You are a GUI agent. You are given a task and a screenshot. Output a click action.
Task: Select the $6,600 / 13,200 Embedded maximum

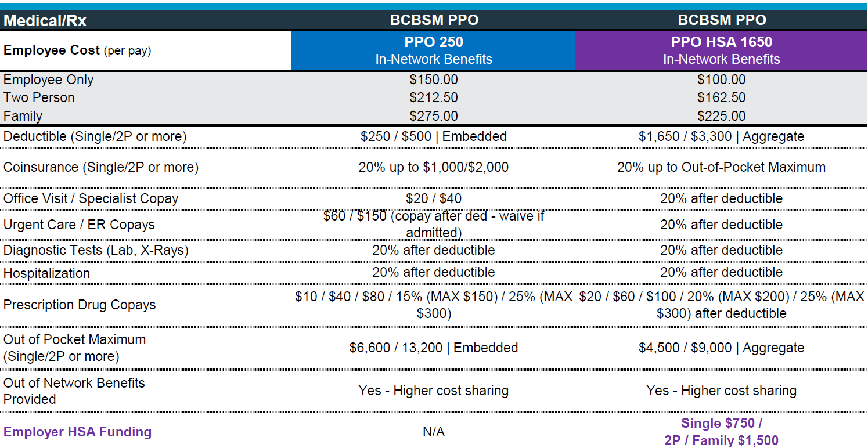pos(433,348)
